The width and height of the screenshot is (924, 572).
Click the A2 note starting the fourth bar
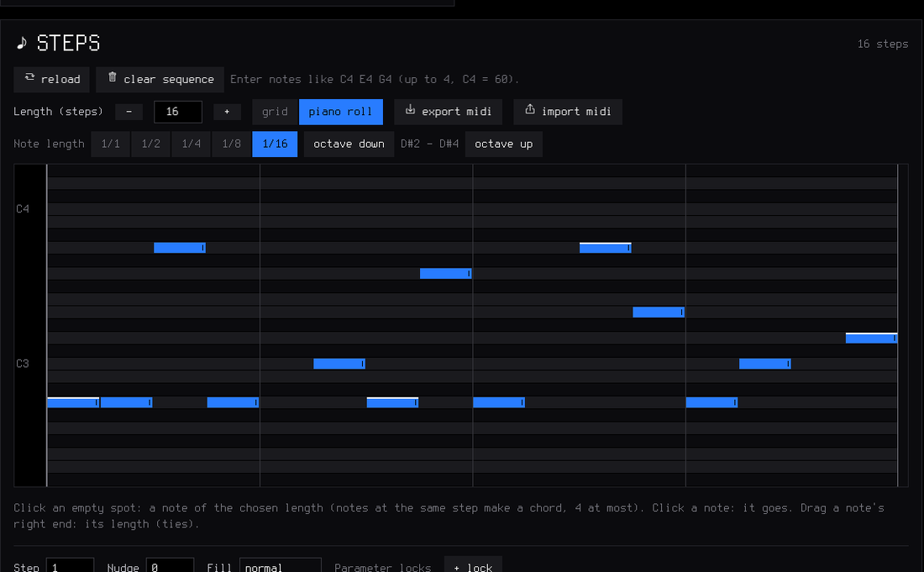711,402
